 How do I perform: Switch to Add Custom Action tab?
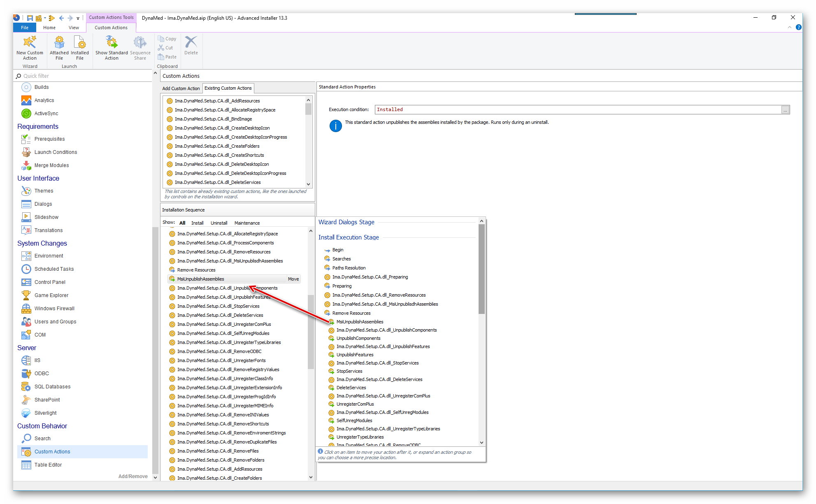pos(181,88)
